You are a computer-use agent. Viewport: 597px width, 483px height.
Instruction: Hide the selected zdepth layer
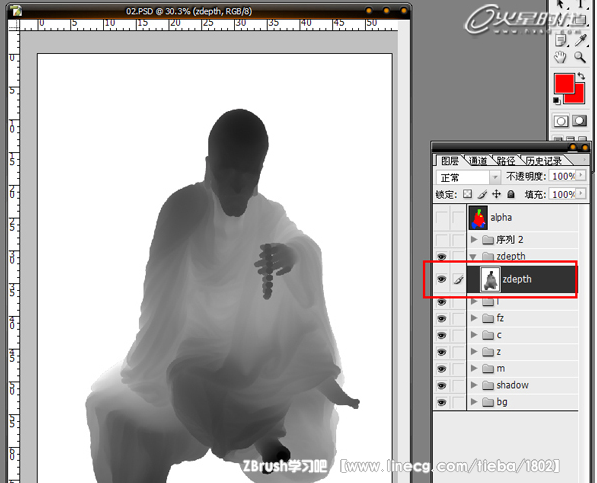point(442,279)
